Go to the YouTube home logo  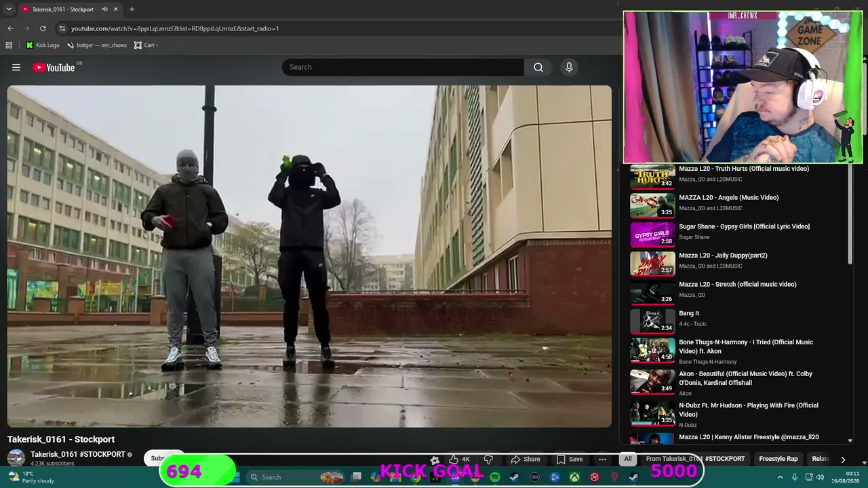(54, 67)
